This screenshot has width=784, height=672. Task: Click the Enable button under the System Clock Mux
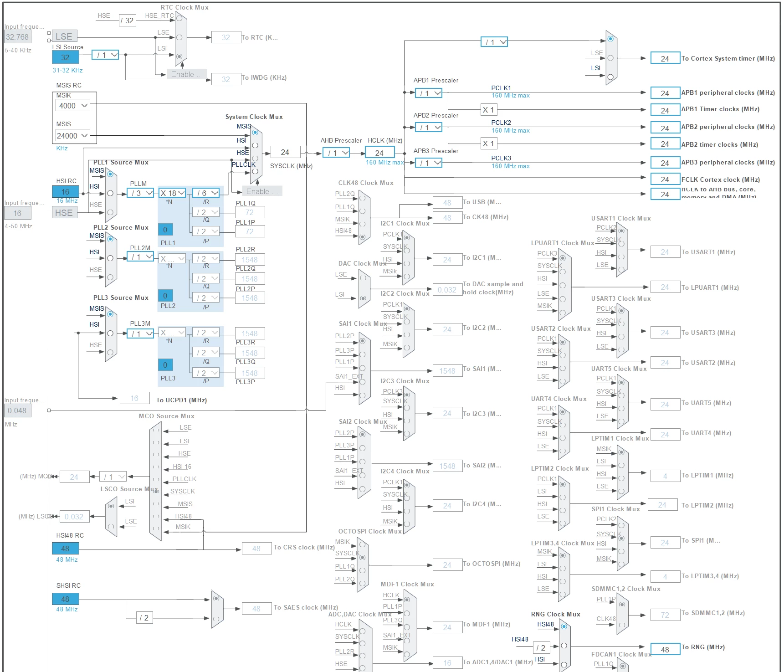(x=262, y=191)
